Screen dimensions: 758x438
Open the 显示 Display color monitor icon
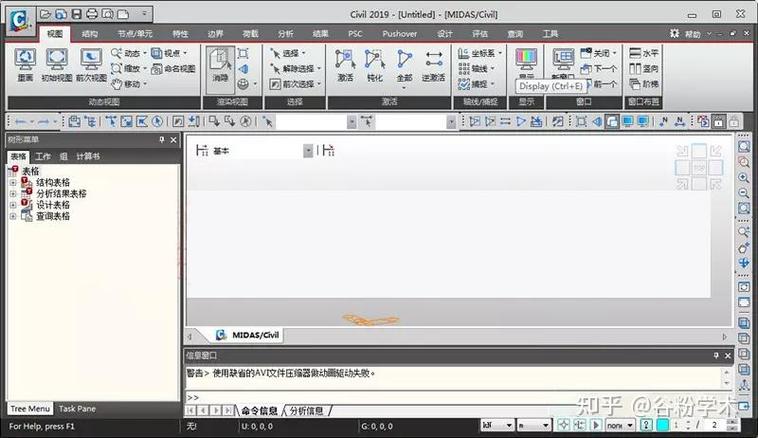pyautogui.click(x=526, y=60)
